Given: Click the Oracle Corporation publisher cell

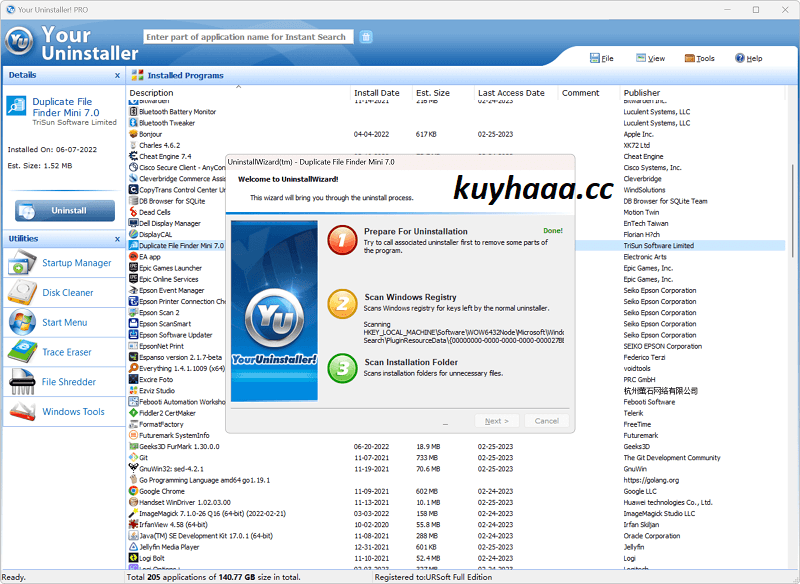Looking at the screenshot, I should 652,536.
